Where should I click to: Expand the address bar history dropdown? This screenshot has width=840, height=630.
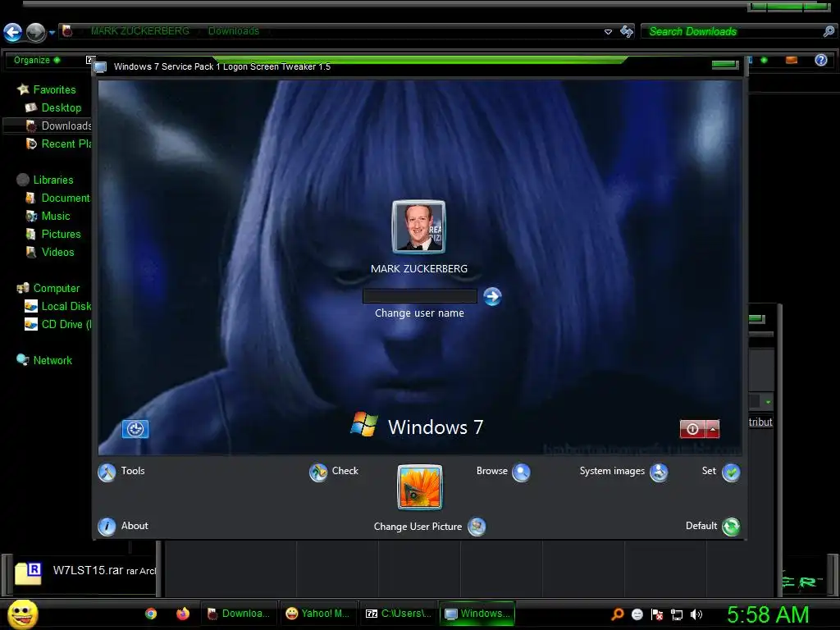click(x=608, y=32)
